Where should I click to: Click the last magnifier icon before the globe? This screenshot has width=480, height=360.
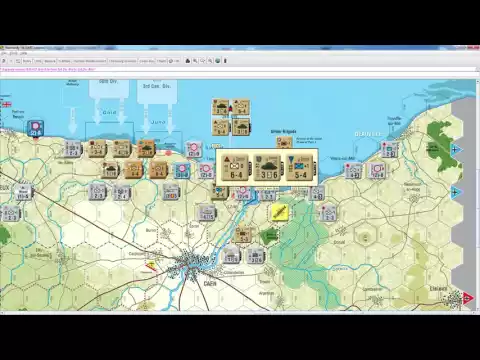point(210,61)
